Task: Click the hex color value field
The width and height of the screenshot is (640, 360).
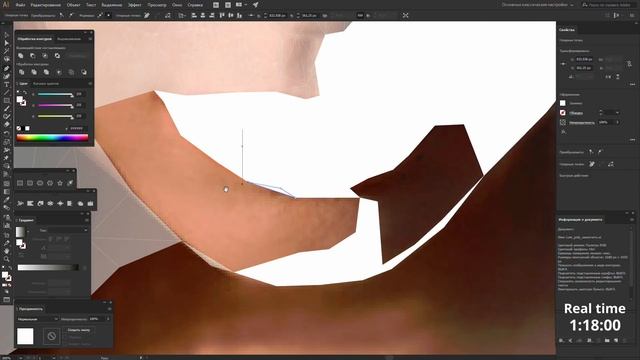Action: pyautogui.click(x=77, y=128)
